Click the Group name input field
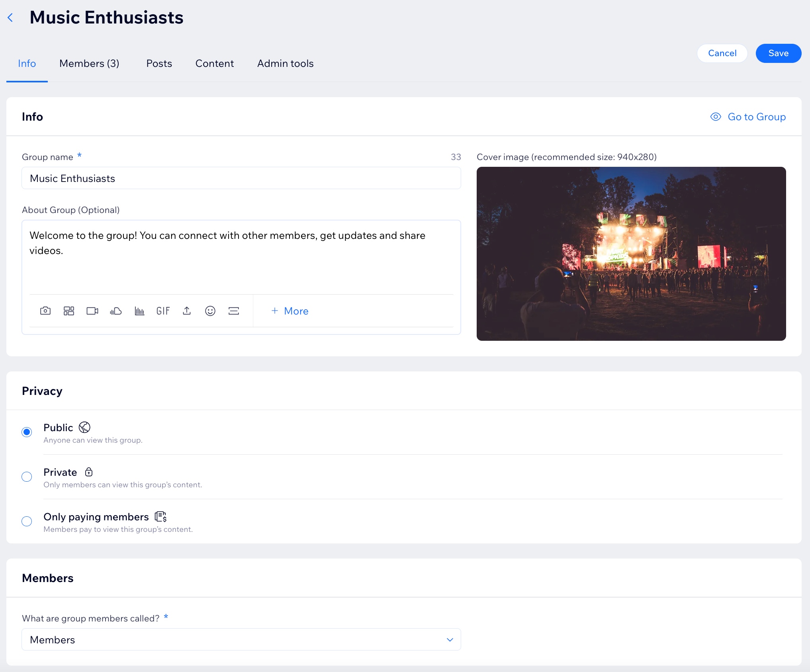Screen dimensions: 810x672 pos(241,178)
